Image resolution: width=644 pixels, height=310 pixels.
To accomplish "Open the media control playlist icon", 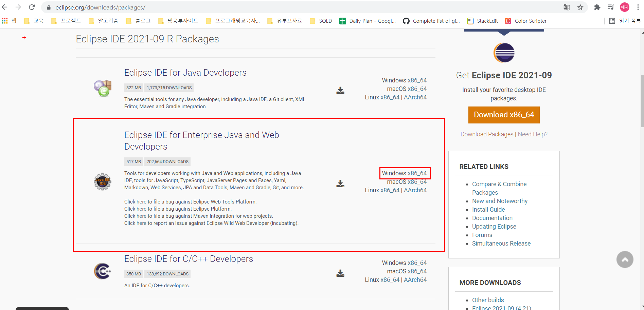I will point(611,7).
